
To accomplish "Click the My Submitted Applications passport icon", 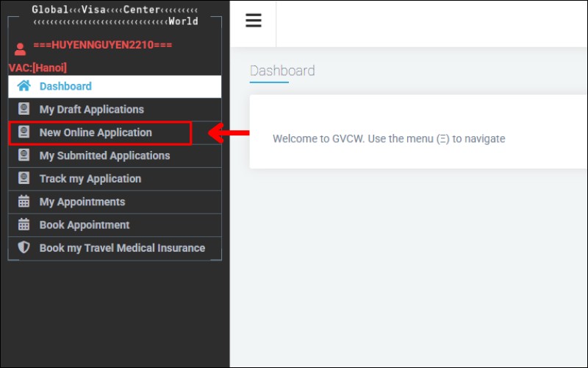I will click(24, 155).
